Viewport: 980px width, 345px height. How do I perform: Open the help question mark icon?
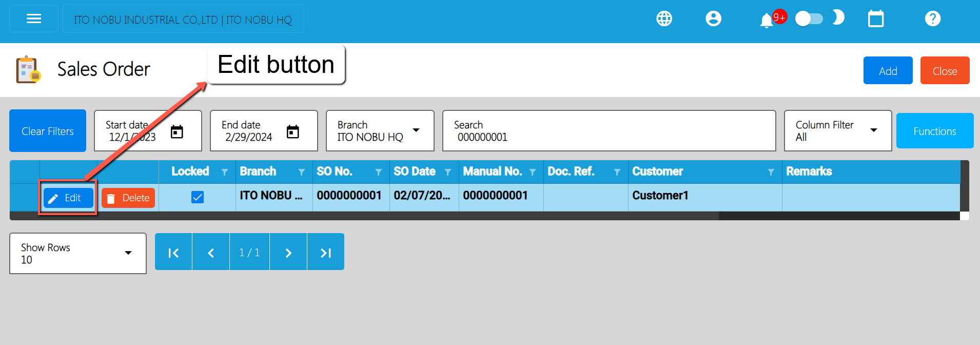coord(932,19)
